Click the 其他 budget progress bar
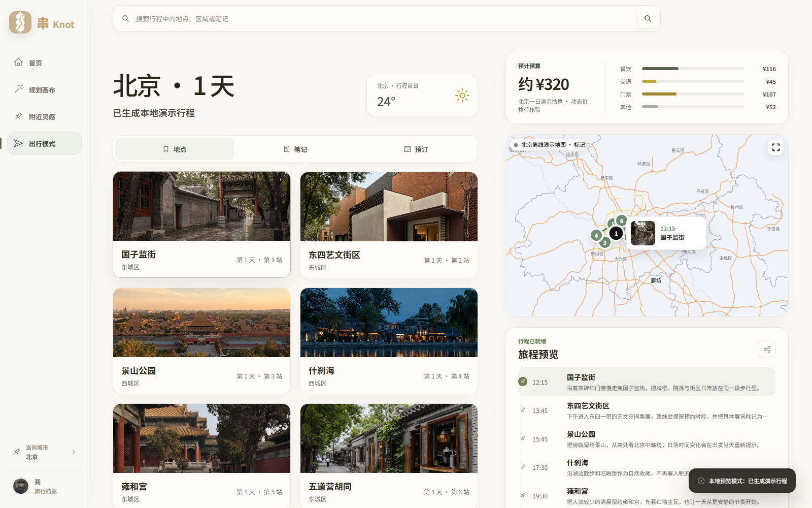 point(693,107)
